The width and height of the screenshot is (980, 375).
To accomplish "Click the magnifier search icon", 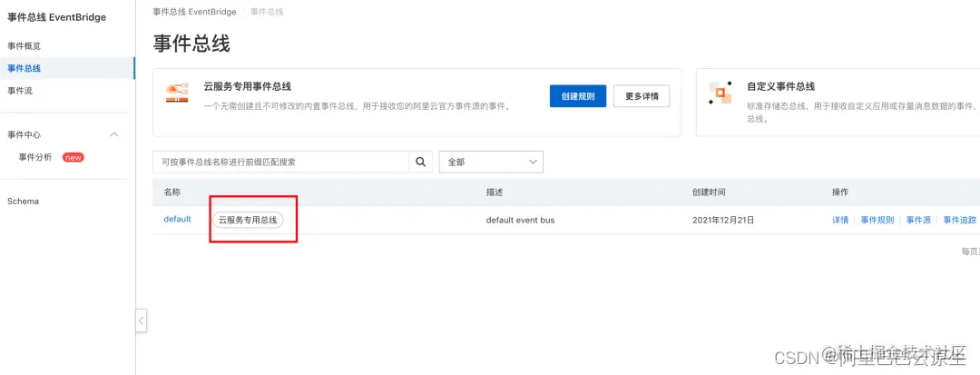I will click(421, 162).
